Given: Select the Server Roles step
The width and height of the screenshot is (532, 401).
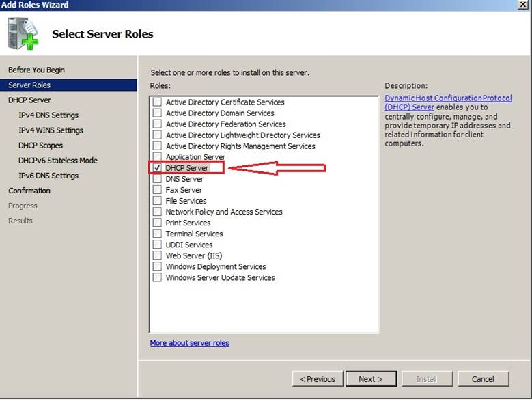Looking at the screenshot, I should (68, 85).
